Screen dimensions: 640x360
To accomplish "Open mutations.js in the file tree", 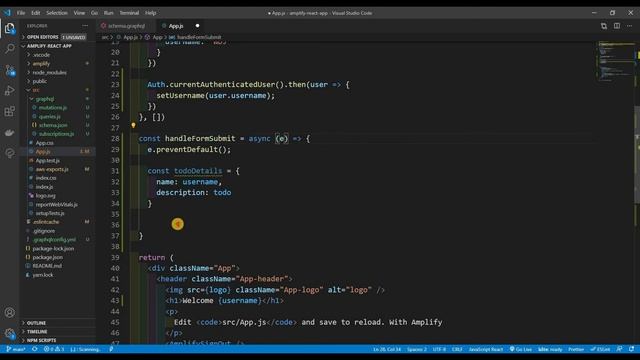I will pos(53,108).
